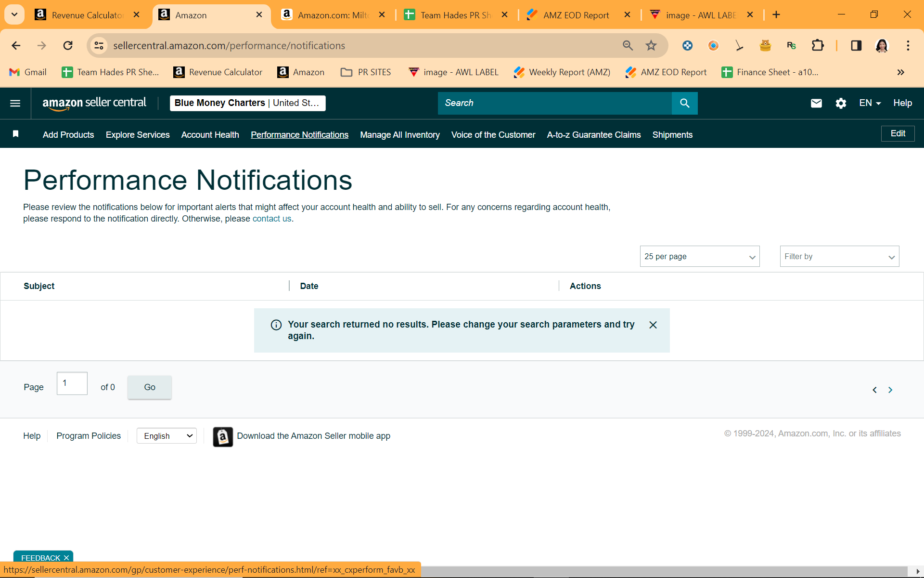Open the tab search dropdown arrow
The width and height of the screenshot is (924, 578).
coord(14,14)
